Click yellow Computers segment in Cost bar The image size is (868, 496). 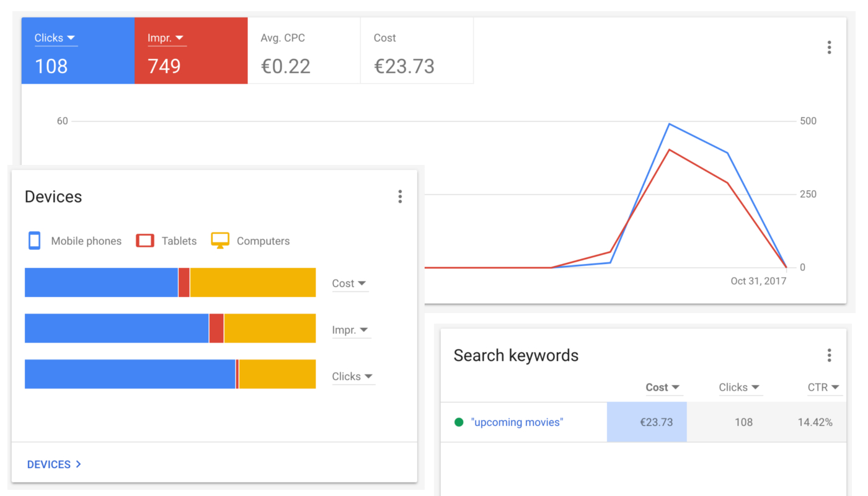click(253, 283)
